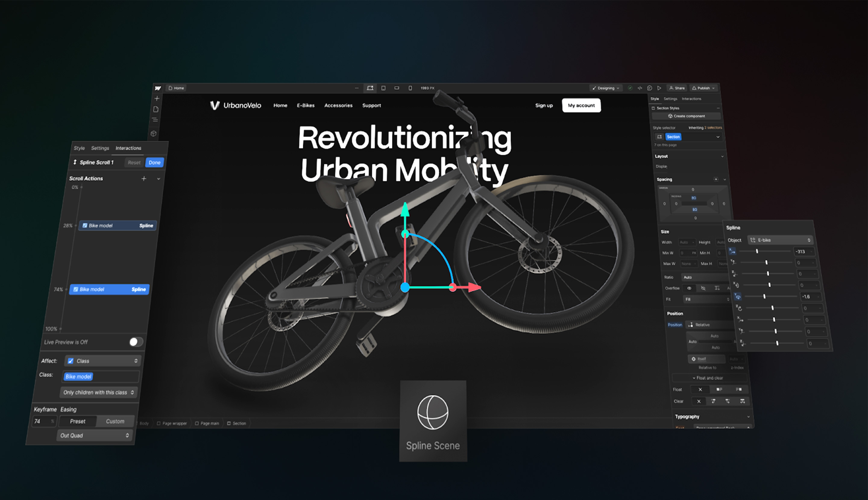Click the preview play icon
868x500 pixels.
(659, 88)
